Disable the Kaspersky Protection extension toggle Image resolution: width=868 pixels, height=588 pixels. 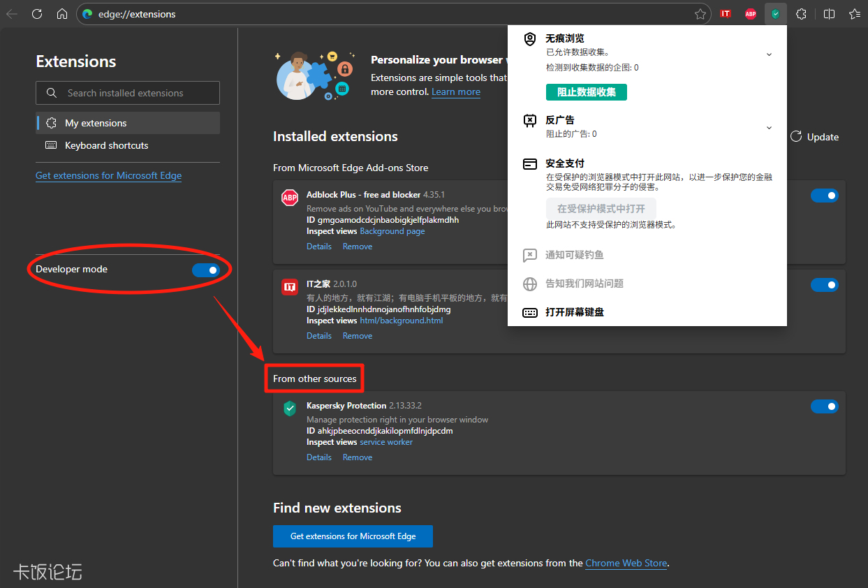point(825,406)
